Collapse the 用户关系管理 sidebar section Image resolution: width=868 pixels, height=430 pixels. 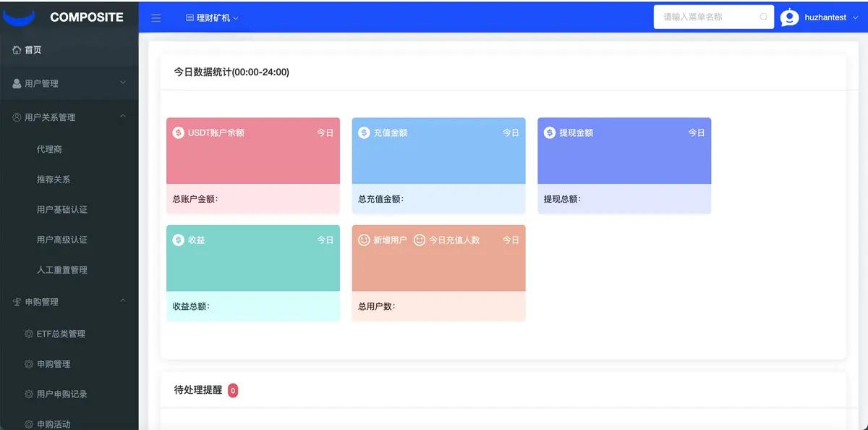[x=69, y=117]
